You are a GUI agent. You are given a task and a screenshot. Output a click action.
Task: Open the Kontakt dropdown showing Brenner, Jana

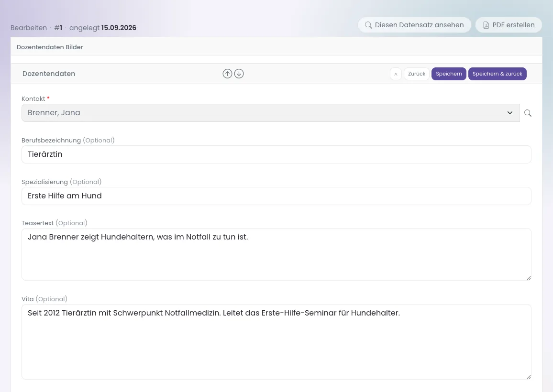point(270,113)
